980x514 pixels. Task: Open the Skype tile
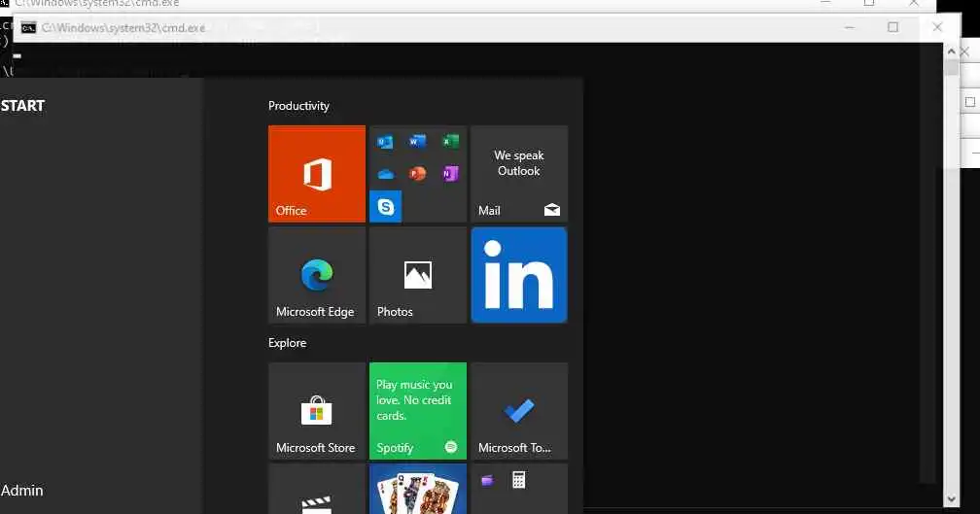coord(386,206)
